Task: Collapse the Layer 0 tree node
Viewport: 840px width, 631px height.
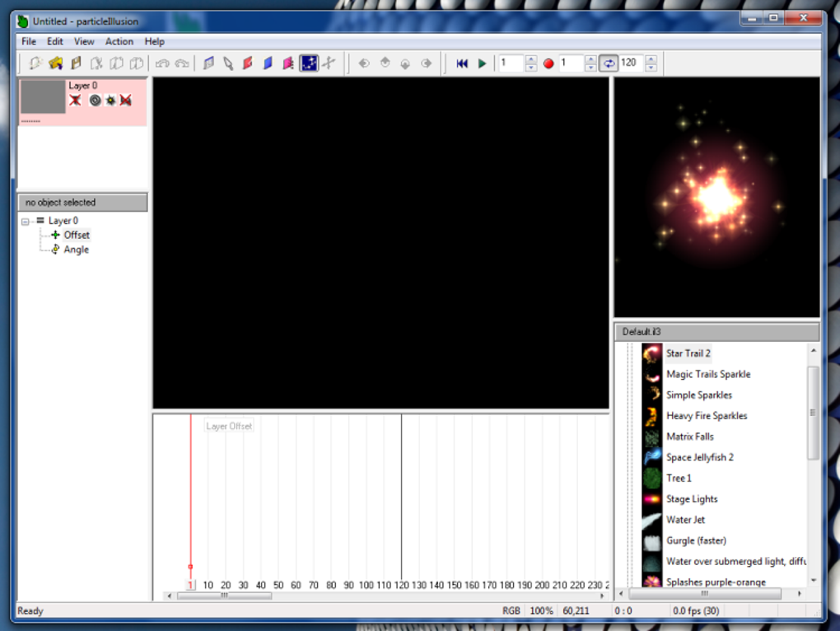Action: [26, 222]
